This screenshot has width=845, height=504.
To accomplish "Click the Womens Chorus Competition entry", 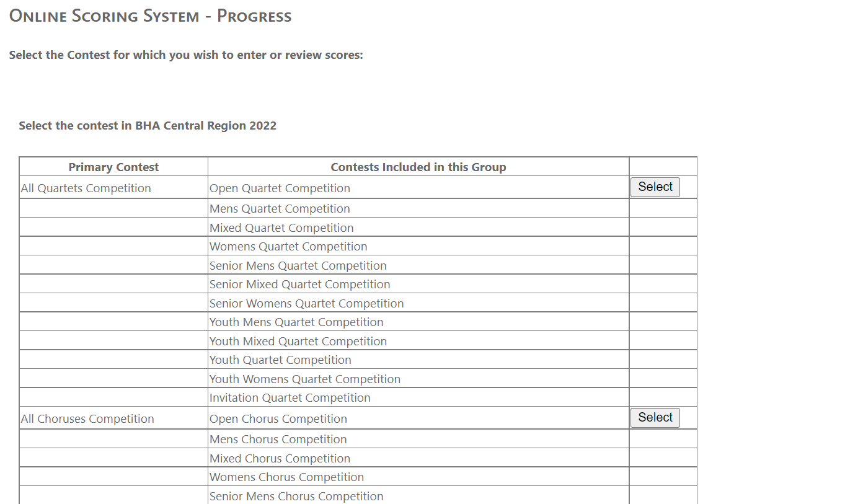I will pos(286,477).
